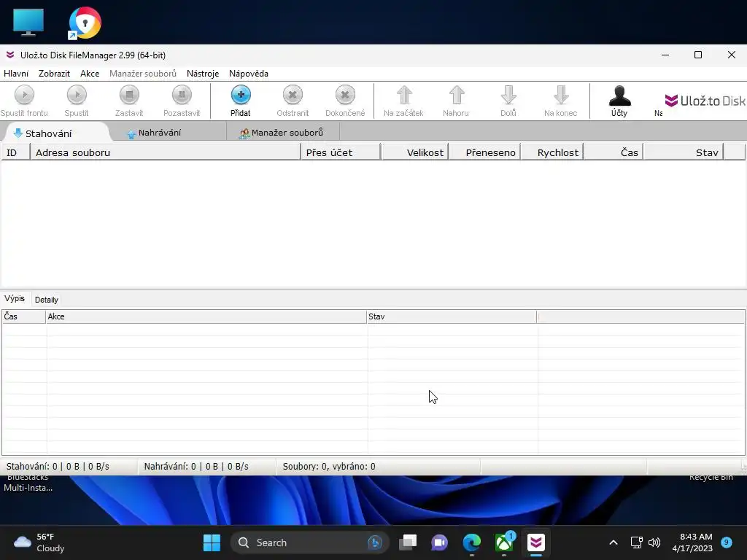Screen dimensions: 747x560
Task: Sort by Rychlost column header
Action: coord(552,152)
